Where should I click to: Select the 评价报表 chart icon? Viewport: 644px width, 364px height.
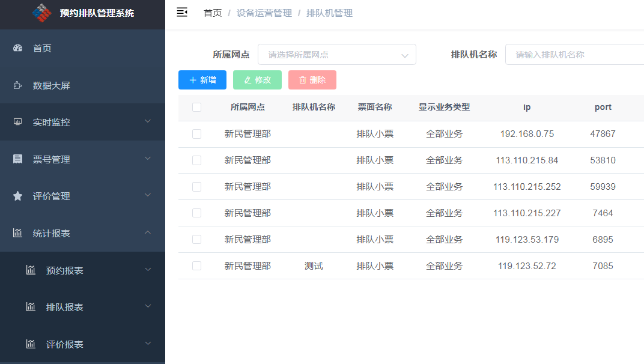coord(31,344)
